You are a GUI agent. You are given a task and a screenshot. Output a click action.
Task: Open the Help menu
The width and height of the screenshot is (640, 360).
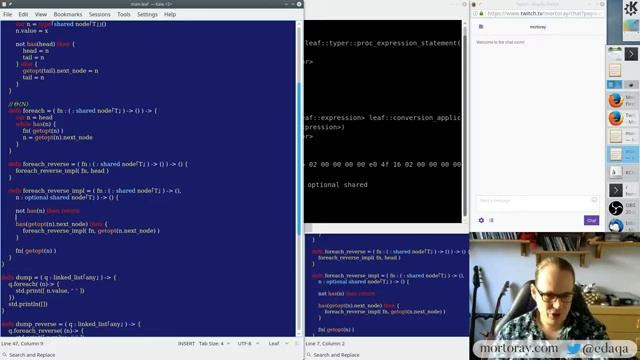[x=170, y=14]
